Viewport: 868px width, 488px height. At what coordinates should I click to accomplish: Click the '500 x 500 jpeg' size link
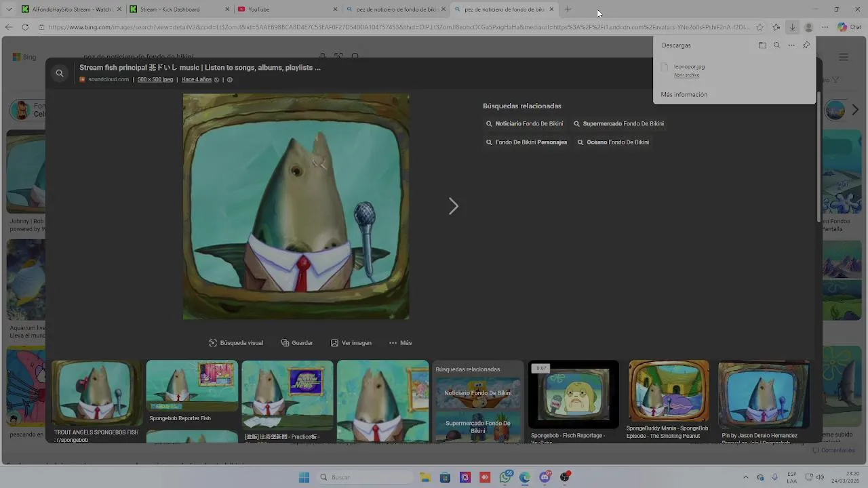pos(155,80)
